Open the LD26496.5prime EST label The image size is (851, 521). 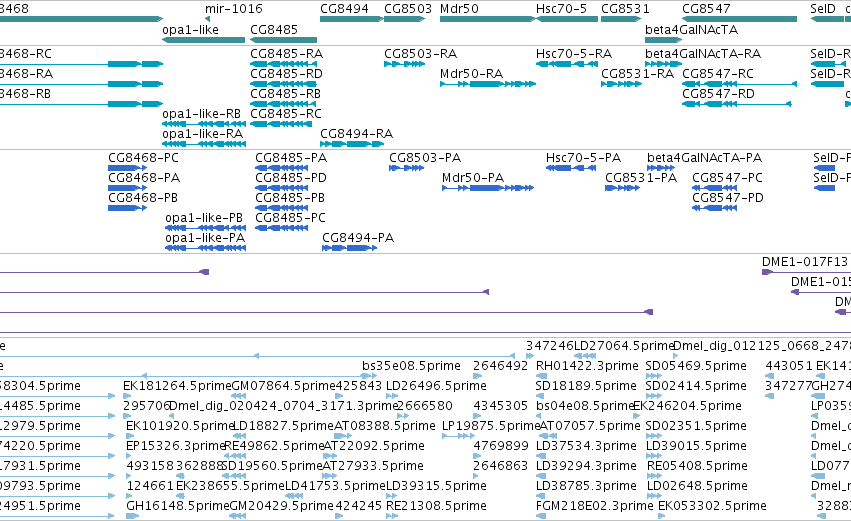coord(436,386)
